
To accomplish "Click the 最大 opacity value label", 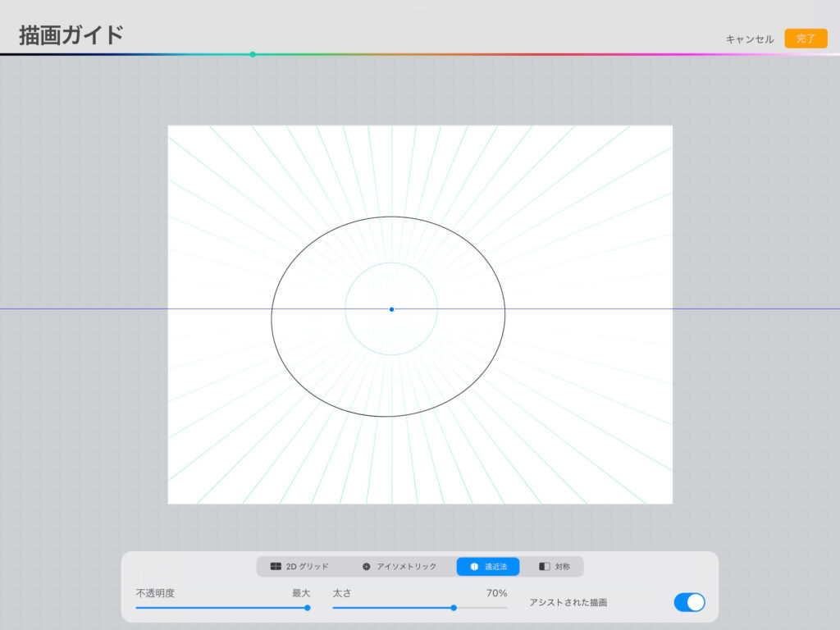I will point(301,593).
